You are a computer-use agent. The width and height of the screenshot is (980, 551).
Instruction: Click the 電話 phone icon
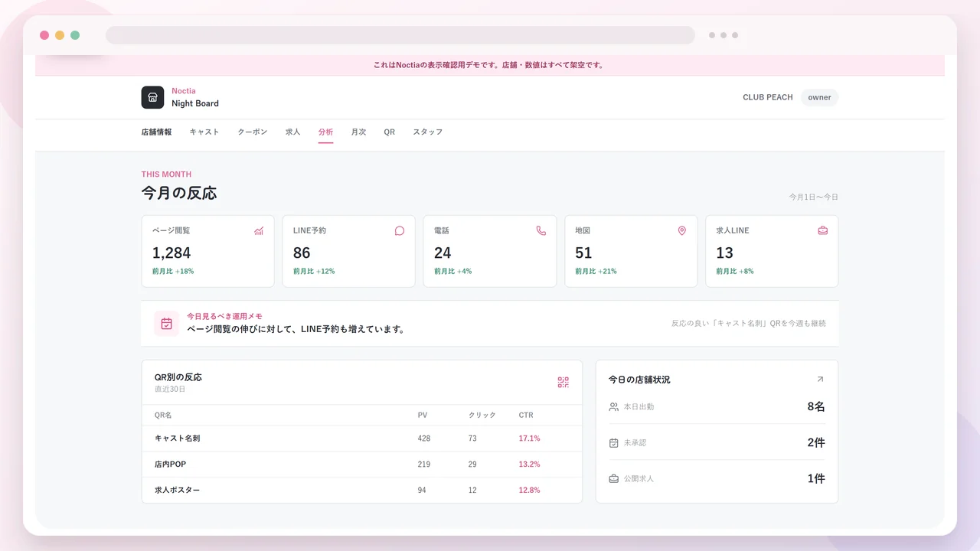[541, 230]
